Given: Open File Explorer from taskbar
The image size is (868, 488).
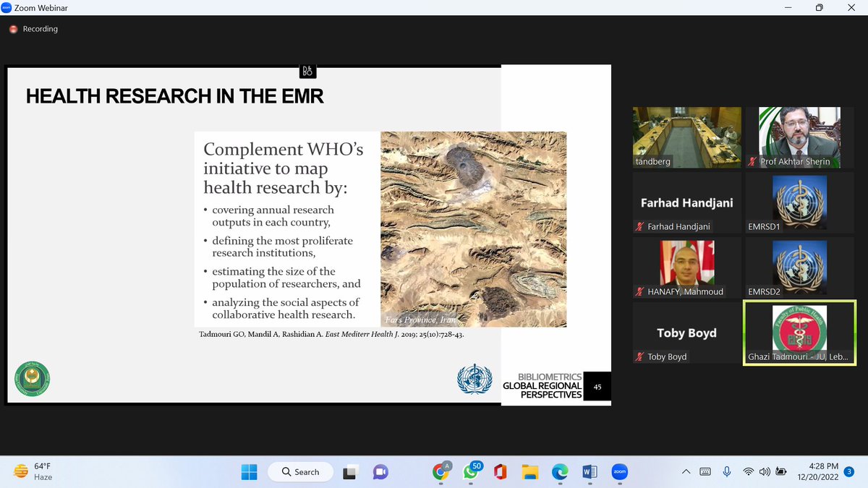Looking at the screenshot, I should pyautogui.click(x=530, y=472).
